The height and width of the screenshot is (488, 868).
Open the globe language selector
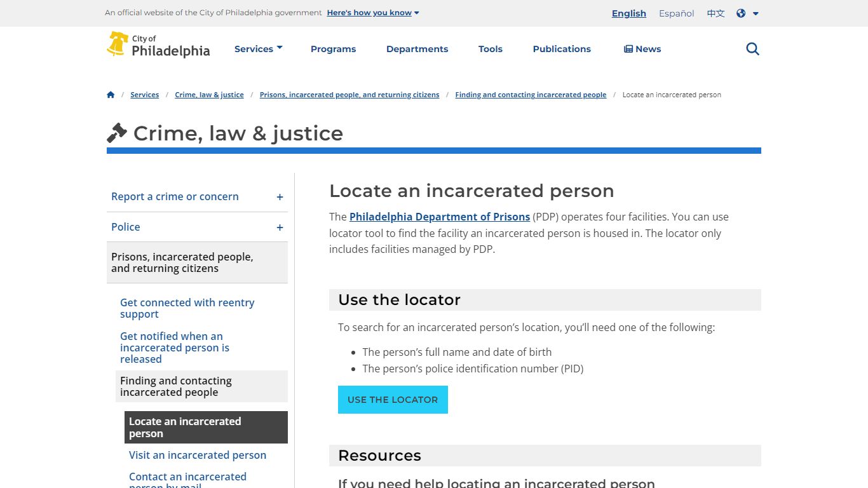pyautogui.click(x=747, y=13)
